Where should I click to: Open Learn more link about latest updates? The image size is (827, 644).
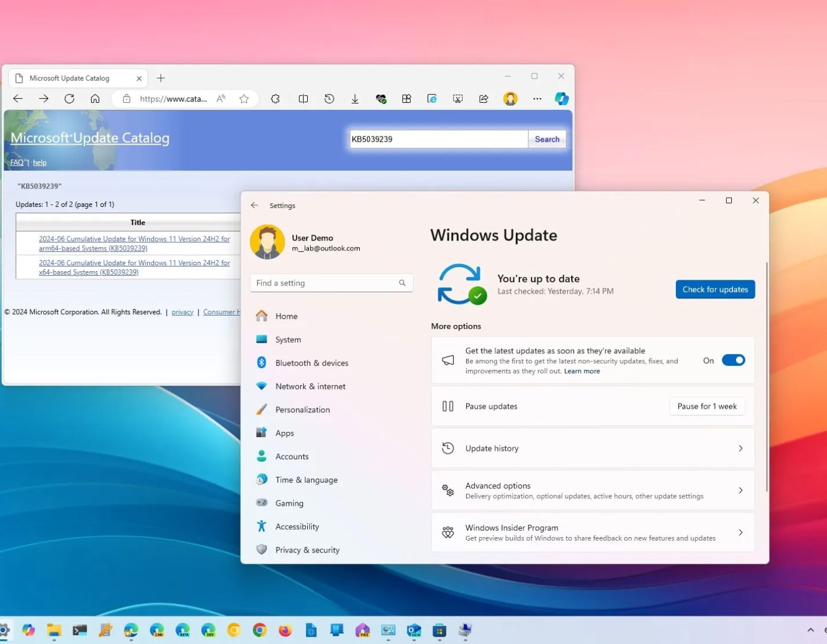(582, 371)
